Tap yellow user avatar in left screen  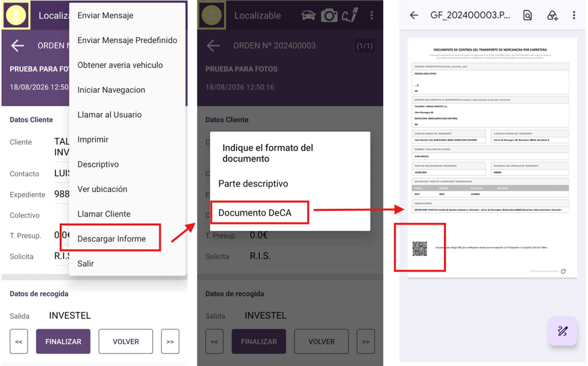click(x=16, y=14)
